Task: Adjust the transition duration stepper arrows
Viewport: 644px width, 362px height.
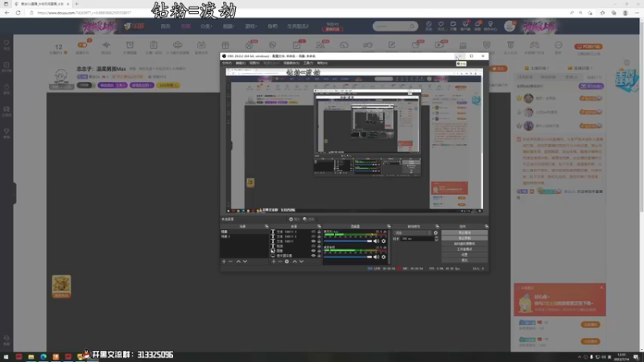Action: coord(436,238)
